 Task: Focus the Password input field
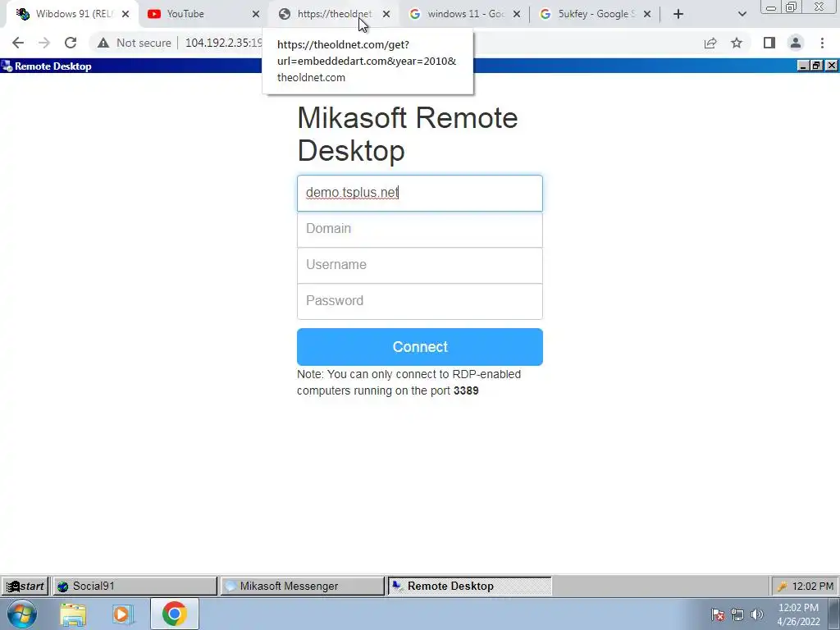(x=419, y=301)
